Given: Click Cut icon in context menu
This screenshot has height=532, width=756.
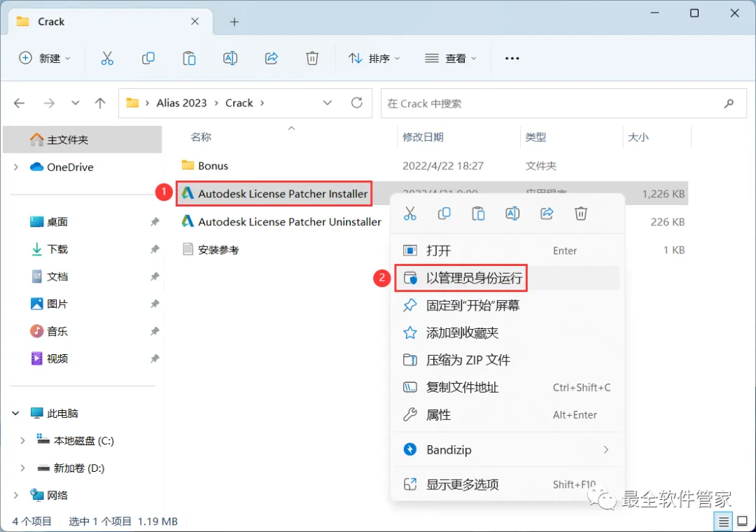Looking at the screenshot, I should point(409,213).
